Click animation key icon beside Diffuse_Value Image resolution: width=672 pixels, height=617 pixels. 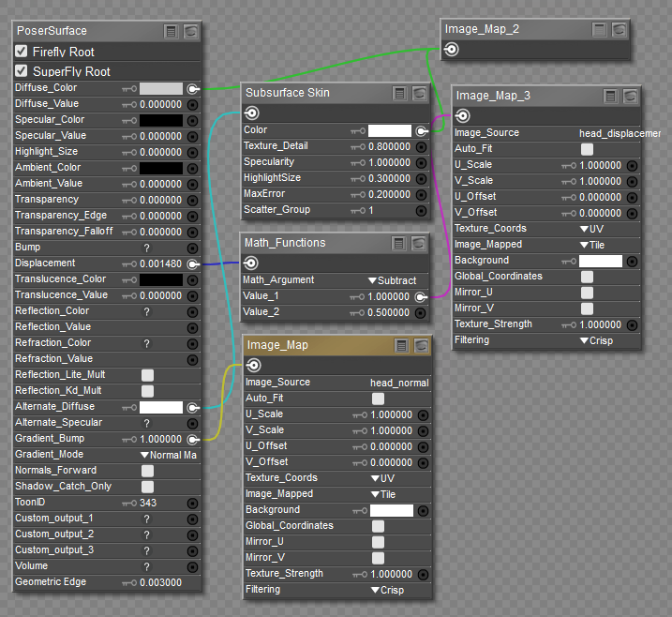(x=129, y=104)
